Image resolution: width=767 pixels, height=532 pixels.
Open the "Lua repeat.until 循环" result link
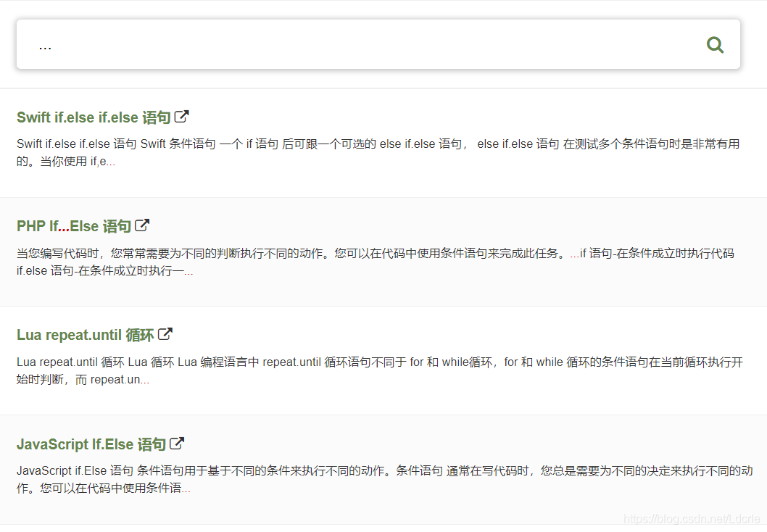(x=85, y=335)
